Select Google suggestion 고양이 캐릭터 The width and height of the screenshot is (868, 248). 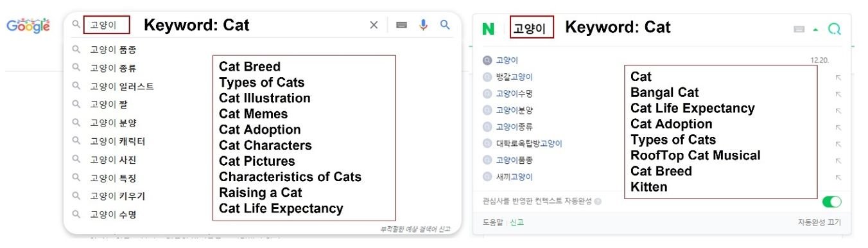click(x=117, y=141)
